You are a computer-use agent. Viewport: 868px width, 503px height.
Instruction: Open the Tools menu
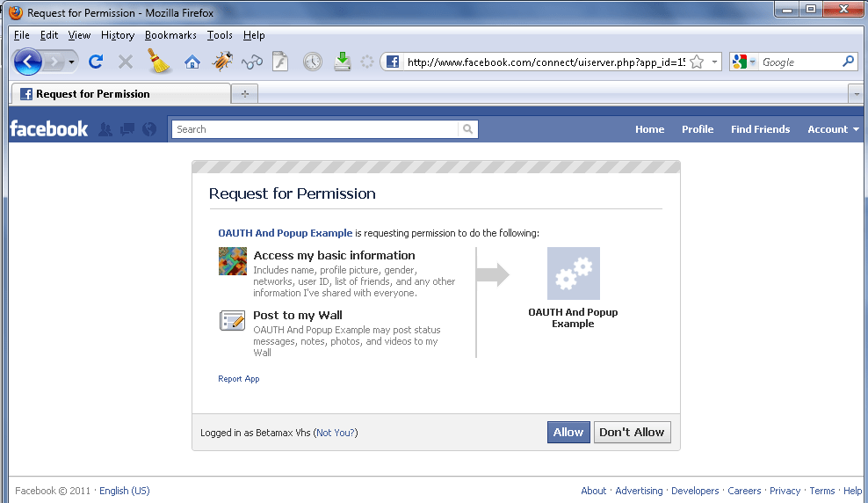[220, 35]
